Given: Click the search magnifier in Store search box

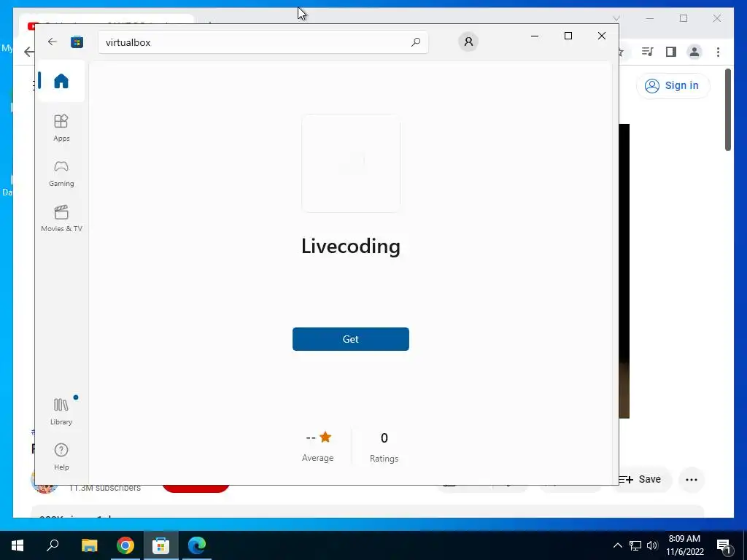Looking at the screenshot, I should tap(415, 42).
